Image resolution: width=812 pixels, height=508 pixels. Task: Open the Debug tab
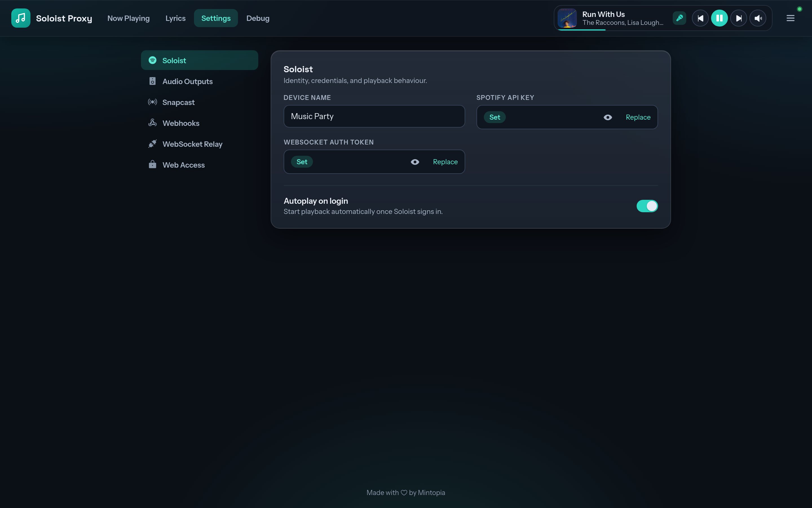258,18
